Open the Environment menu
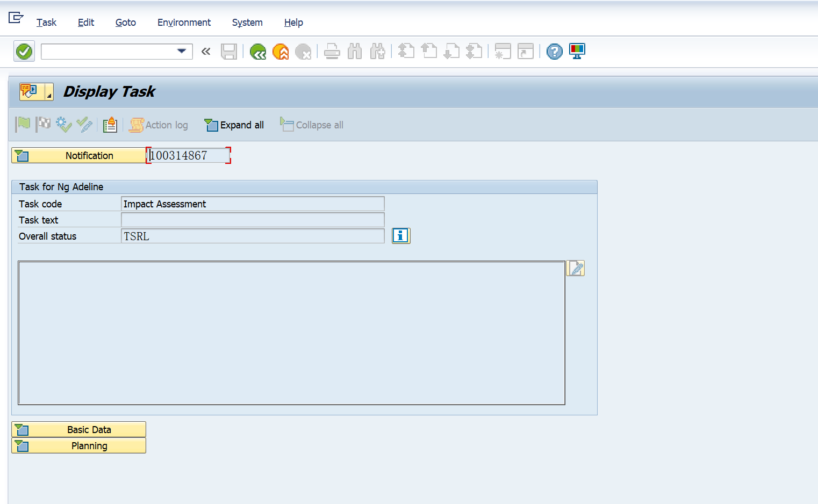The height and width of the screenshot is (504, 818). pyautogui.click(x=184, y=23)
